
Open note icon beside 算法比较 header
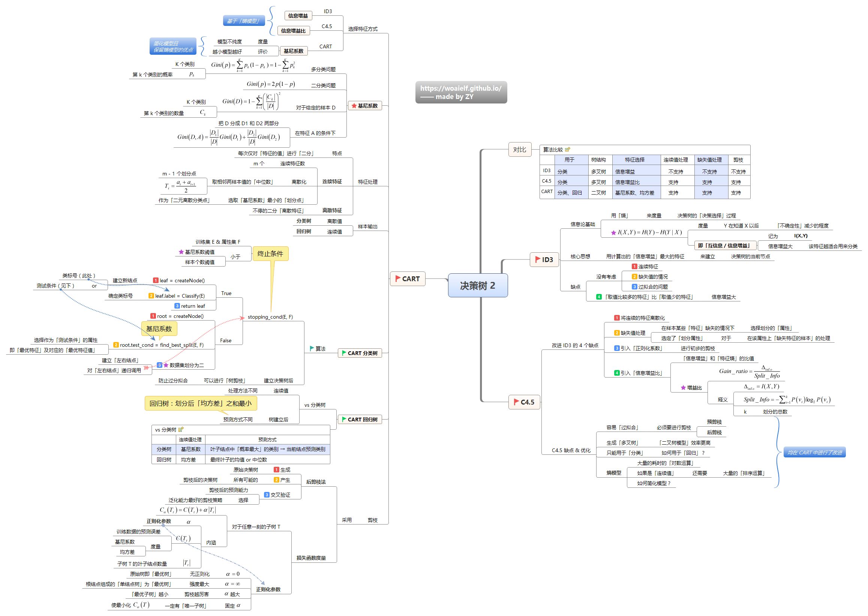[568, 150]
